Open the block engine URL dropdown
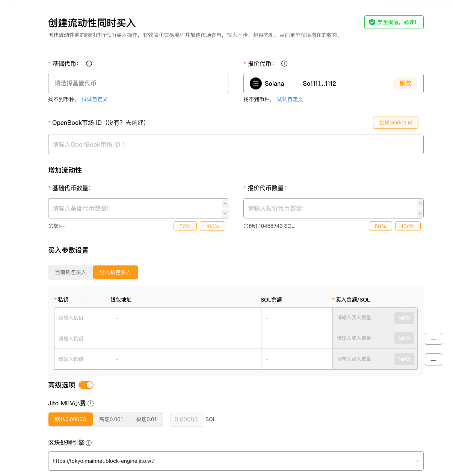 click(x=417, y=461)
